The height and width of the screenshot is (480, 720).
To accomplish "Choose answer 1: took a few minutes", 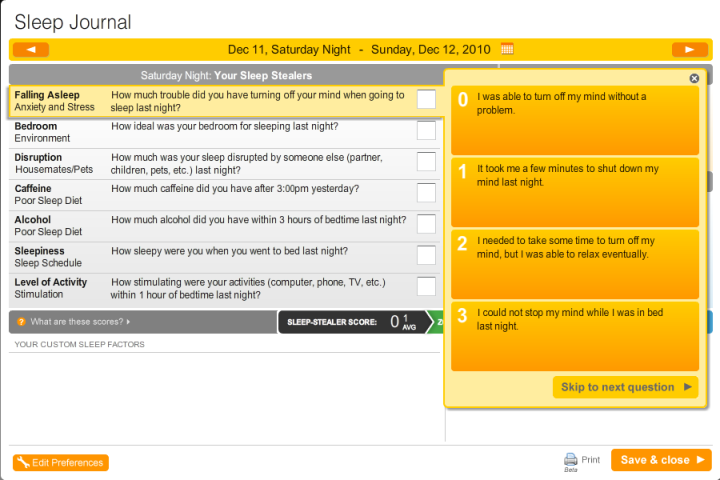I will 575,192.
